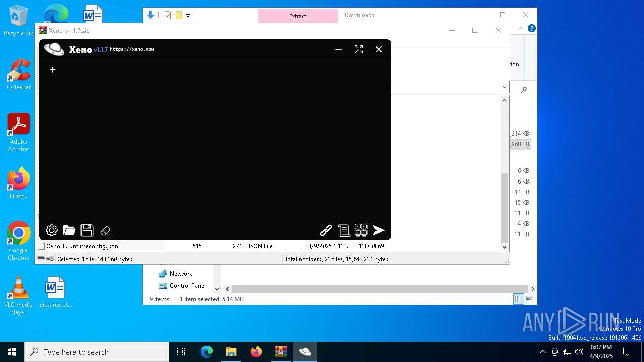Click the taskbar search box
Image resolution: width=644 pixels, height=362 pixels.
tap(97, 352)
